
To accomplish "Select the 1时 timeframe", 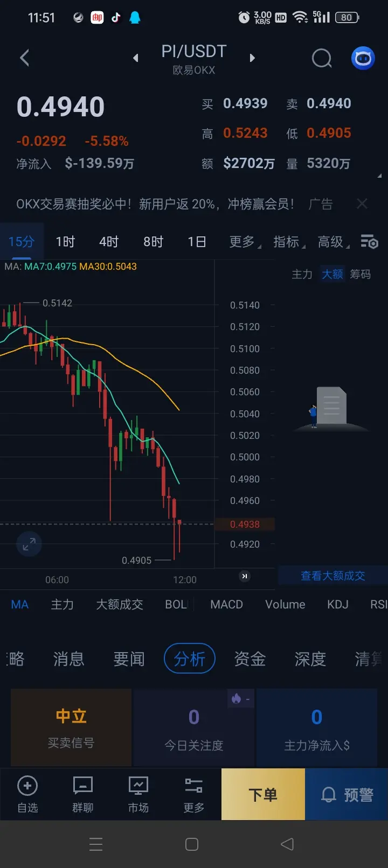I will [65, 242].
